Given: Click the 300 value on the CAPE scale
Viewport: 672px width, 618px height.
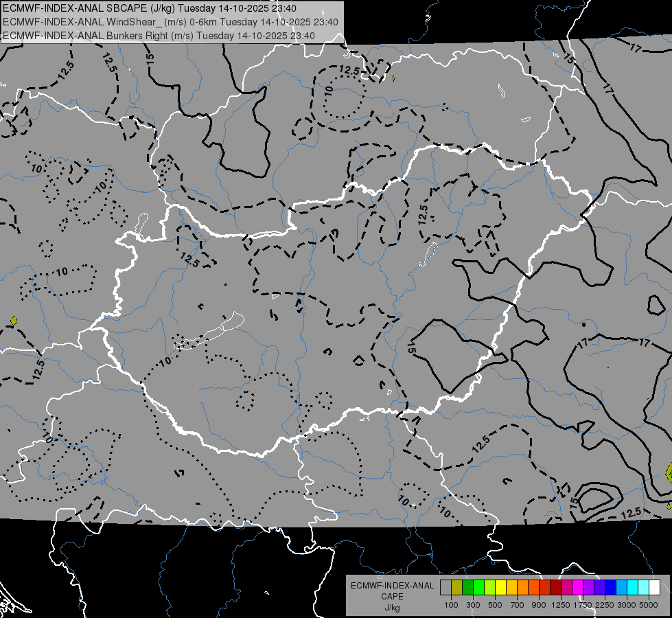Looking at the screenshot, I should point(473,605).
